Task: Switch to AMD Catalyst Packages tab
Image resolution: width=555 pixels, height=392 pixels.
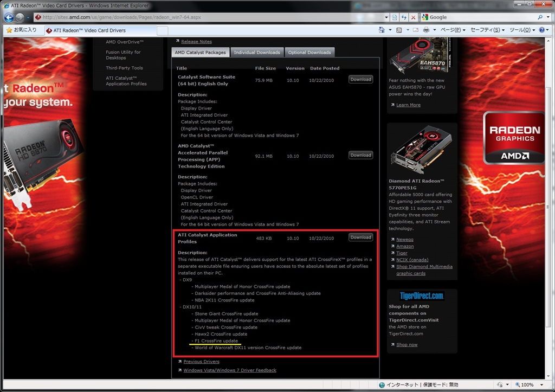Action: click(201, 53)
